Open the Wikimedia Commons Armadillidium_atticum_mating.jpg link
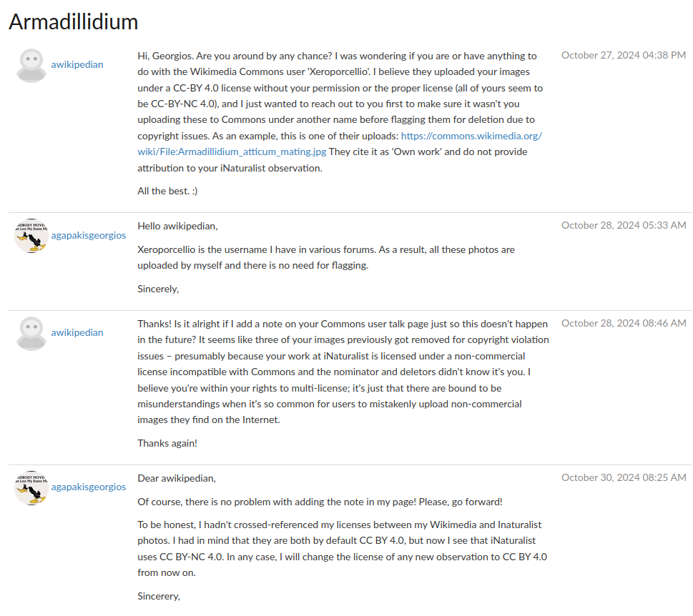Image resolution: width=693 pixels, height=616 pixels. pyautogui.click(x=340, y=144)
